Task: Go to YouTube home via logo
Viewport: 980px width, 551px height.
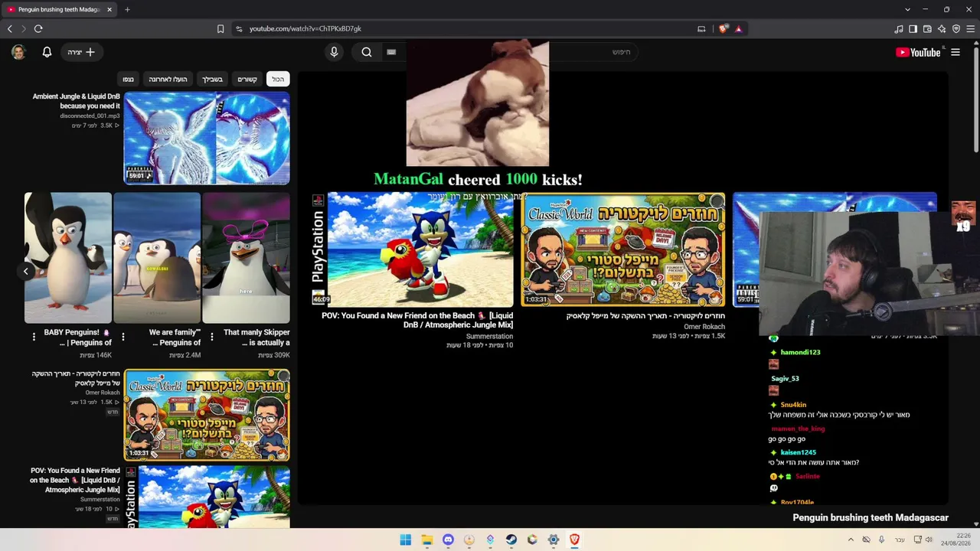Action: pos(918,52)
